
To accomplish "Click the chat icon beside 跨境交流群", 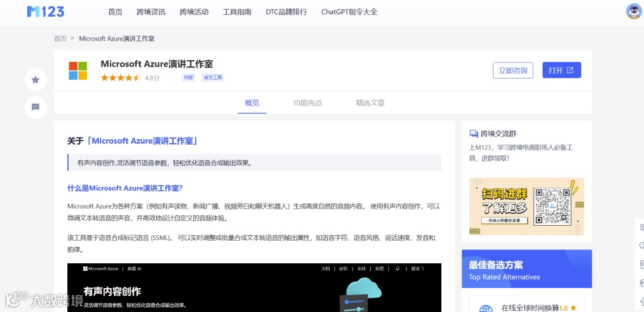I will (x=473, y=133).
